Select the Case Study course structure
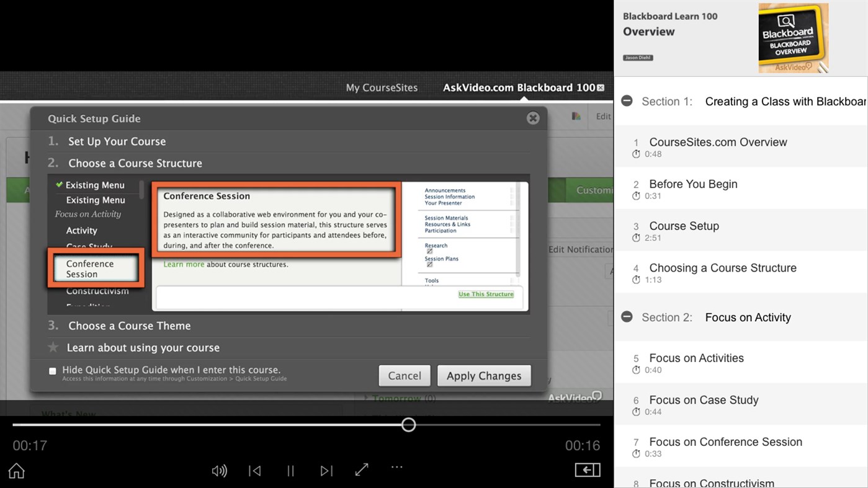The width and height of the screenshot is (868, 488). click(89, 246)
